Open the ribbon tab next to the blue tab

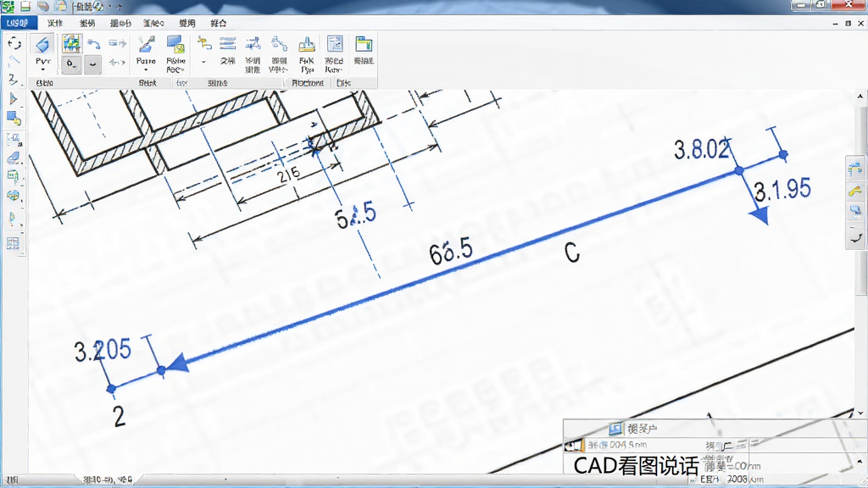(55, 23)
